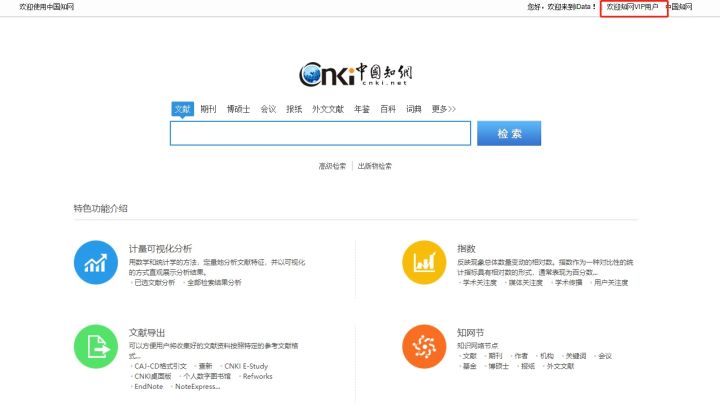Click the 媒体关注度 link
Viewport: 720px width, 416px height.
[x=525, y=282]
